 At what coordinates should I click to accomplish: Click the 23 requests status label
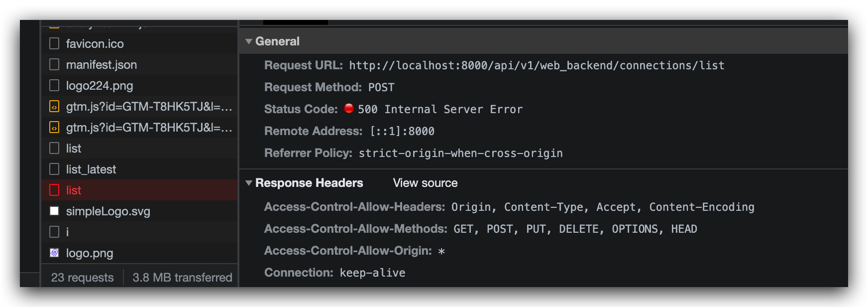pyautogui.click(x=82, y=278)
